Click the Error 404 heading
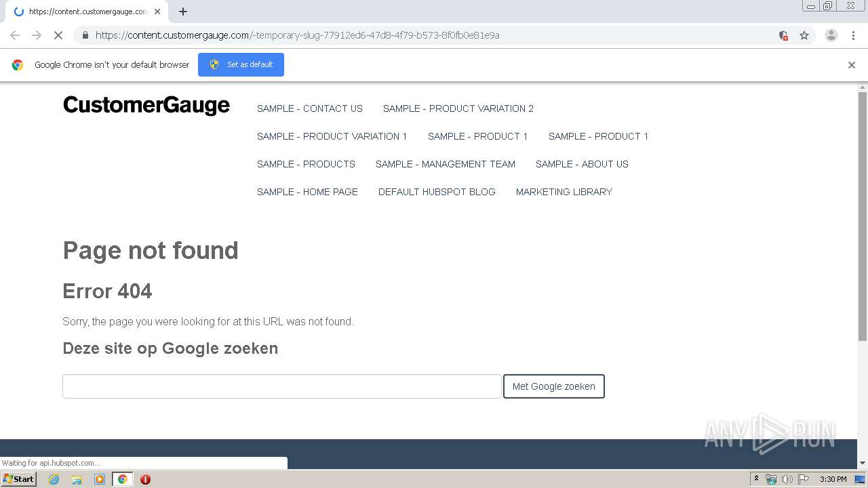This screenshot has height=488, width=868. 107,291
